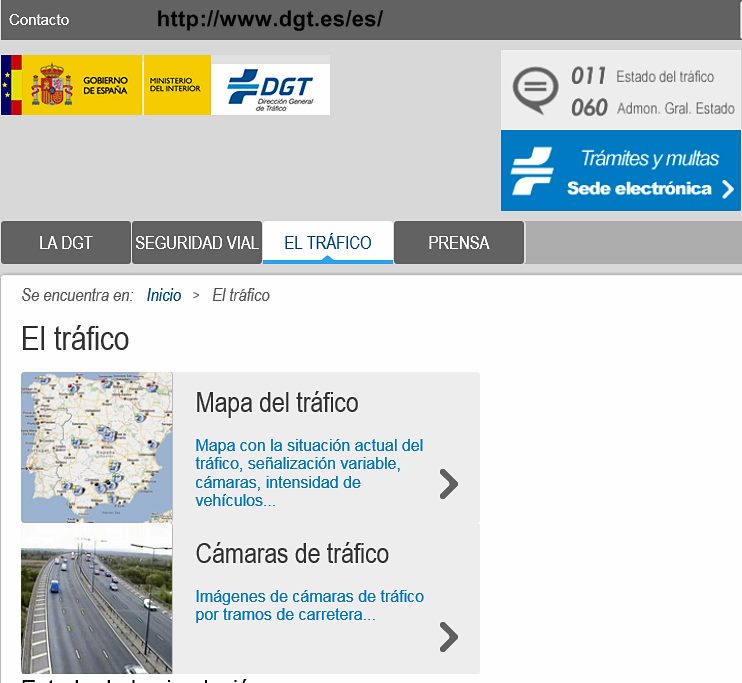
Task: Click the Spain traffic map thumbnail
Action: 97,447
